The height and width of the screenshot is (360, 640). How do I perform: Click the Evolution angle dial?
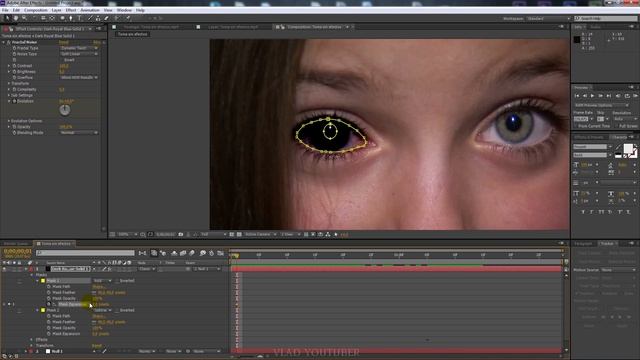[x=64, y=110]
